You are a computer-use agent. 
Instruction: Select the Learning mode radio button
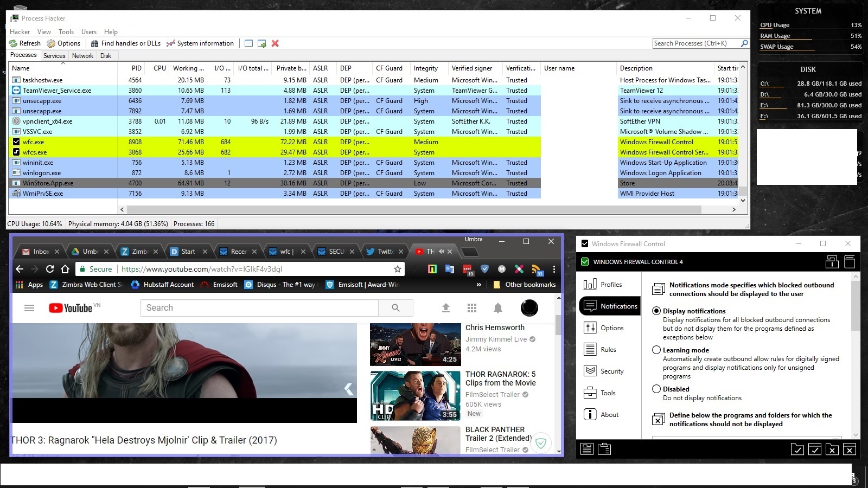(x=656, y=350)
